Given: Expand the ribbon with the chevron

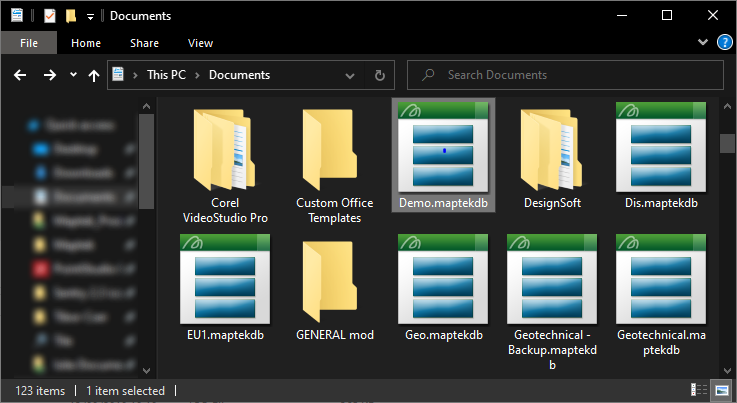Looking at the screenshot, I should [703, 42].
